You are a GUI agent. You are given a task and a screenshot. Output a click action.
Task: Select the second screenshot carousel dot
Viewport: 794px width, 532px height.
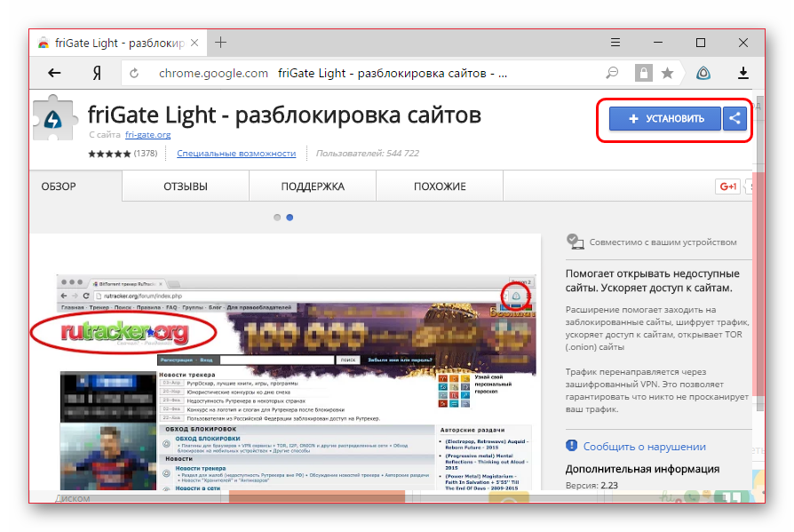click(x=290, y=216)
